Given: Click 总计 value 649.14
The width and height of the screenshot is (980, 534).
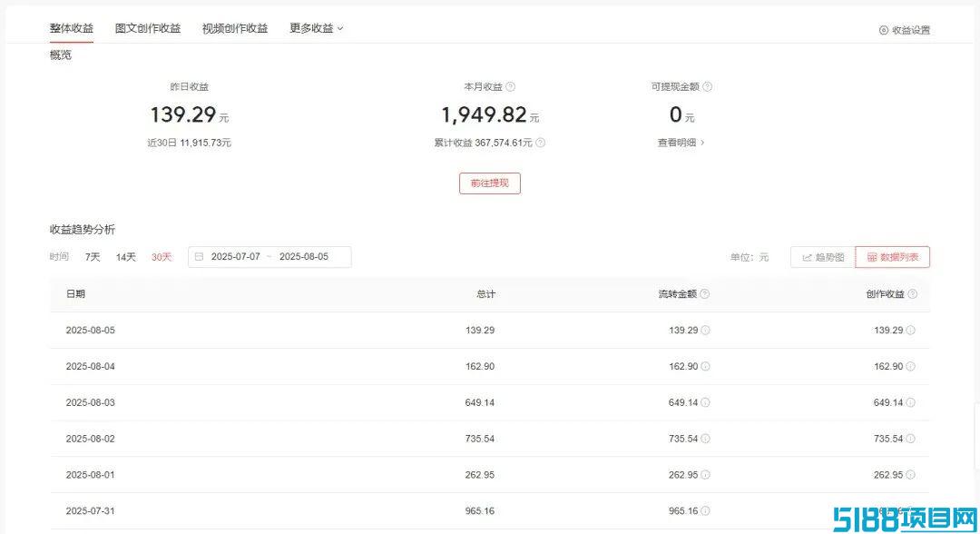Looking at the screenshot, I should 480,402.
